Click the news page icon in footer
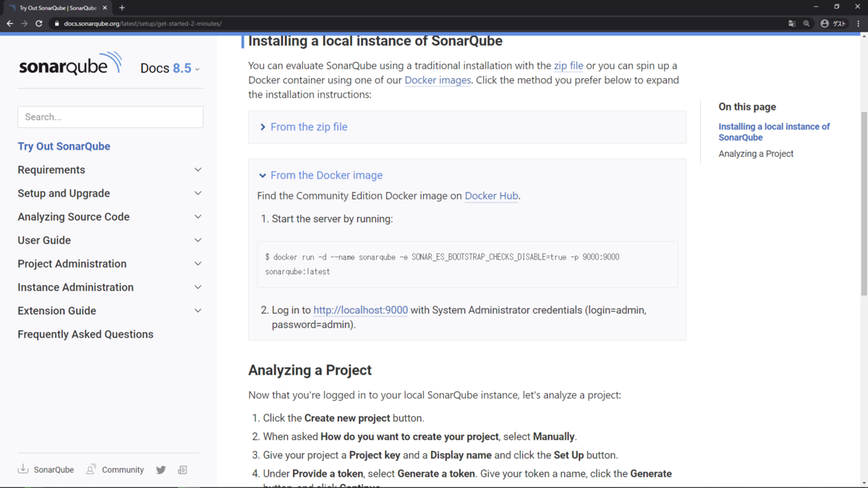The image size is (868, 488). [182, 470]
